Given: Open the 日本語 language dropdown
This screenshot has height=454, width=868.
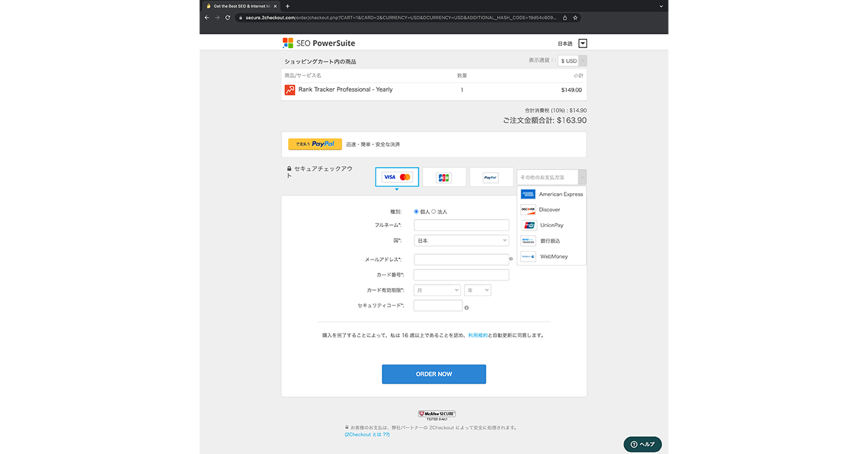Looking at the screenshot, I should pos(582,43).
